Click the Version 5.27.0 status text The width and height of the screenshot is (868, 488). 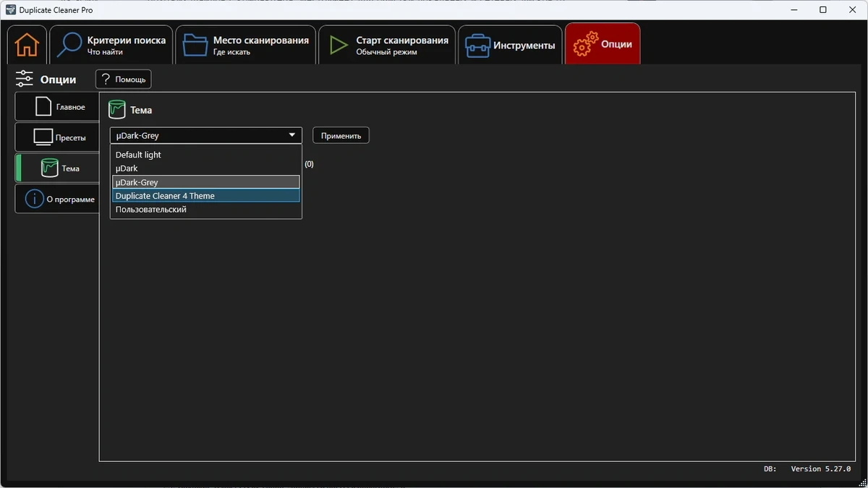820,469
